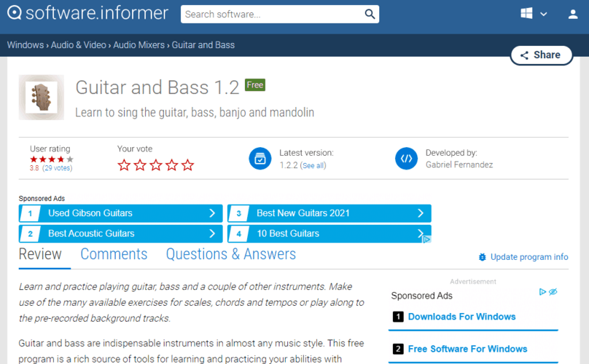Go to Windows breadcrumb
The height and width of the screenshot is (364, 589).
click(x=26, y=45)
